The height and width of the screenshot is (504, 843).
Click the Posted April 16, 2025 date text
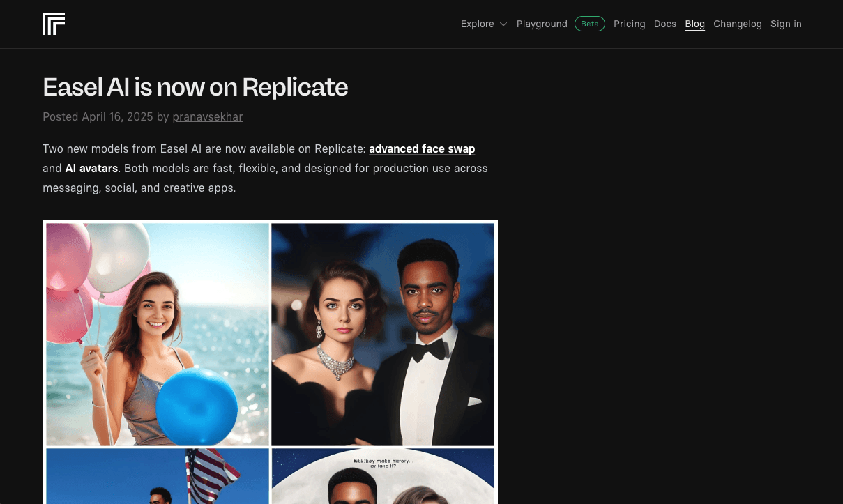(x=98, y=116)
